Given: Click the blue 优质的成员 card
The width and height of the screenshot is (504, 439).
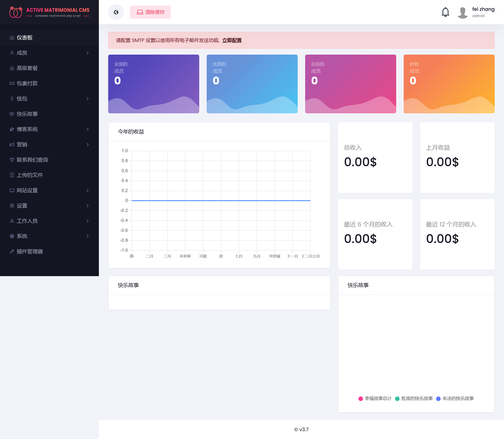Looking at the screenshot, I should [252, 84].
